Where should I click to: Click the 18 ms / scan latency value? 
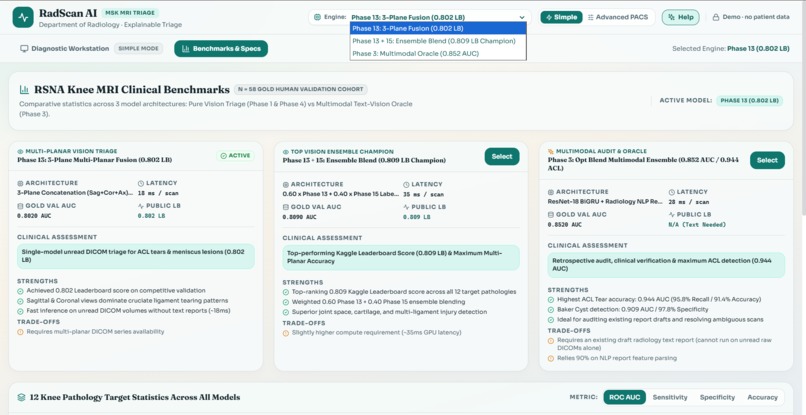(x=158, y=193)
